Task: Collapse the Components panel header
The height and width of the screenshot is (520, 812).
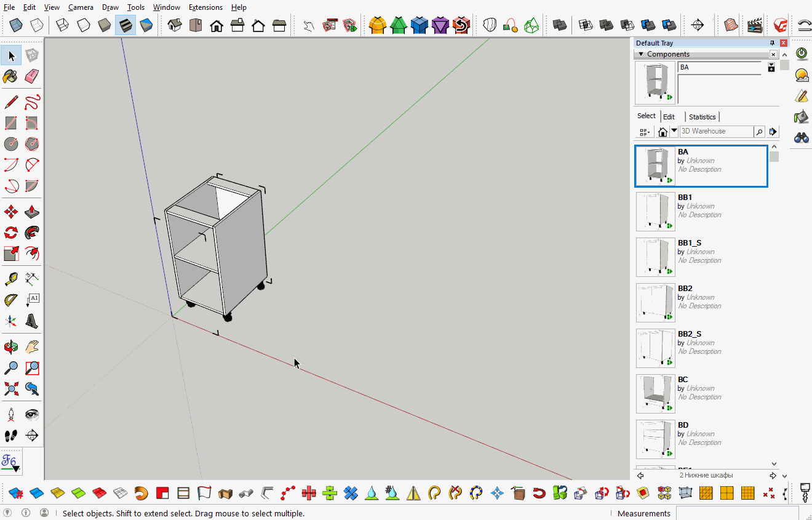Action: [640, 54]
